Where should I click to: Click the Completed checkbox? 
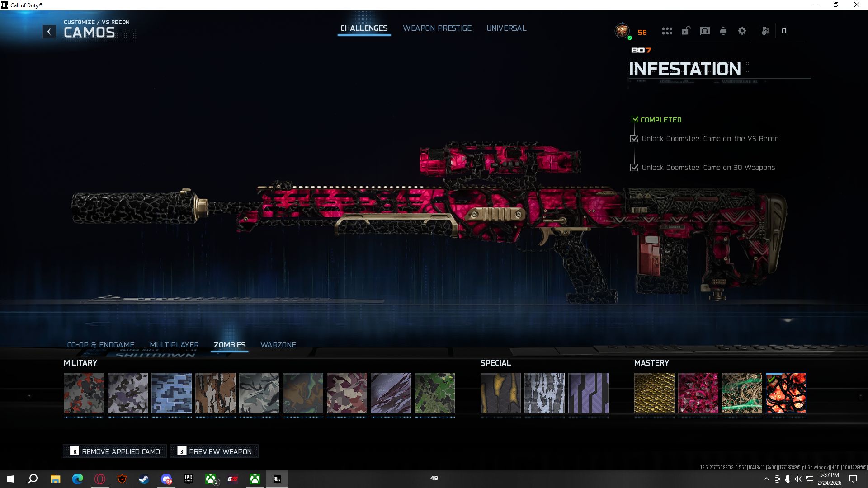click(635, 119)
